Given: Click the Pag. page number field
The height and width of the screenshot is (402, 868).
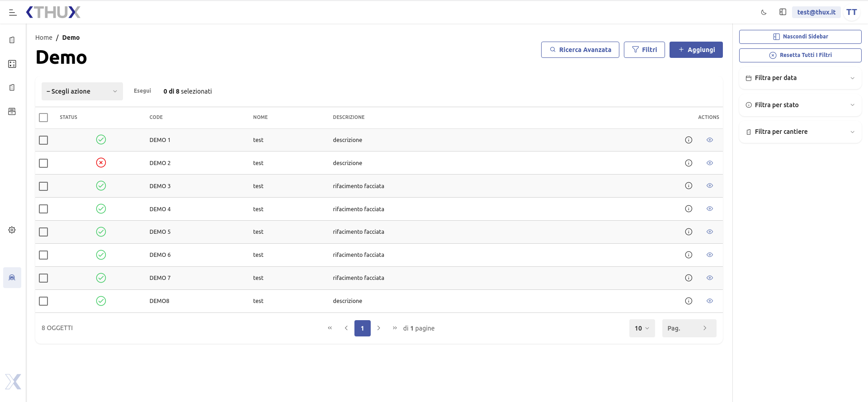Looking at the screenshot, I should coord(682,328).
